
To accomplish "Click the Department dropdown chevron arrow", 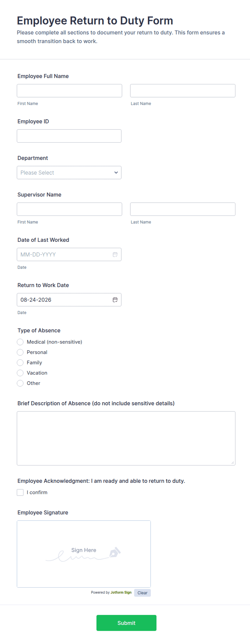I will point(116,173).
